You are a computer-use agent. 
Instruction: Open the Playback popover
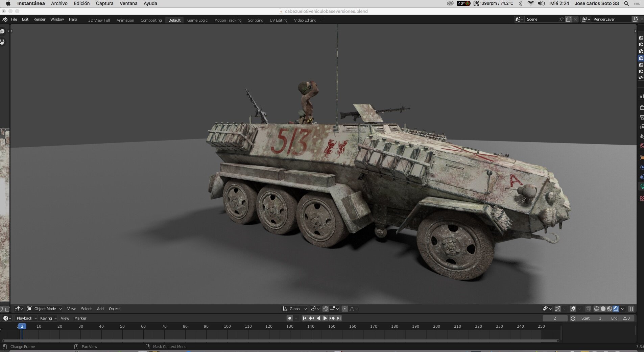pos(27,318)
